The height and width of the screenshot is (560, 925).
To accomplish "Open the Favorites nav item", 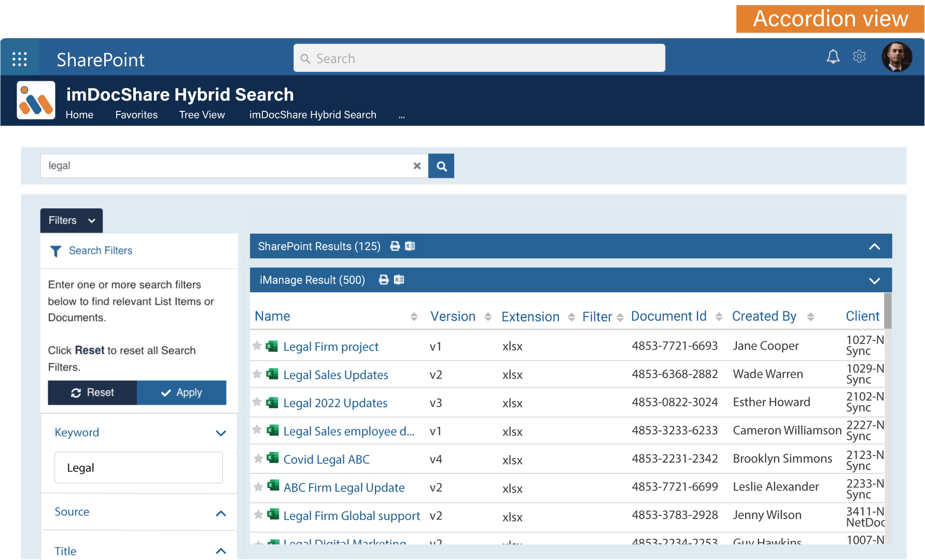I will (x=136, y=115).
